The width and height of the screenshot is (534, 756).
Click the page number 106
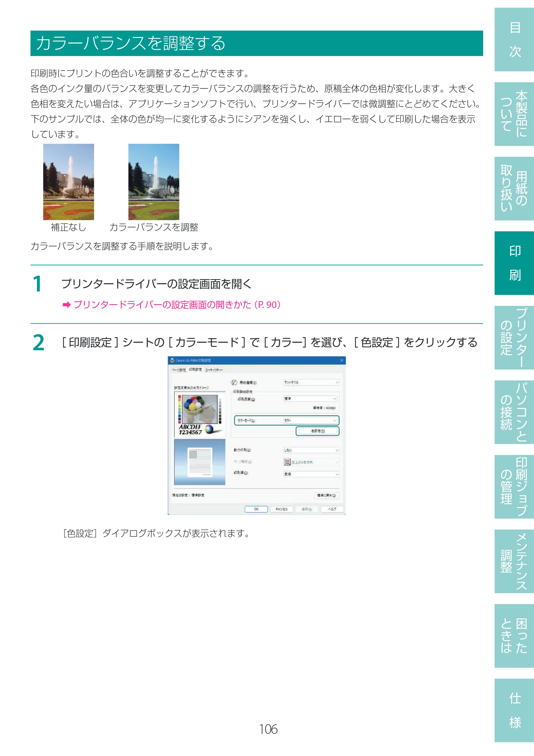click(x=268, y=729)
